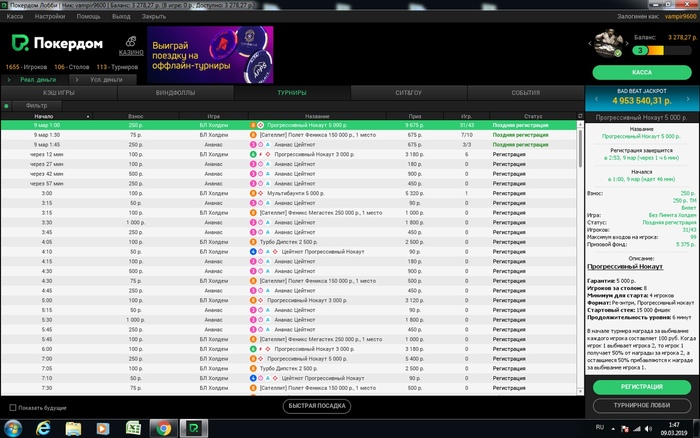Open the Casino icon link
This screenshot has height=438, width=700.
(131, 46)
